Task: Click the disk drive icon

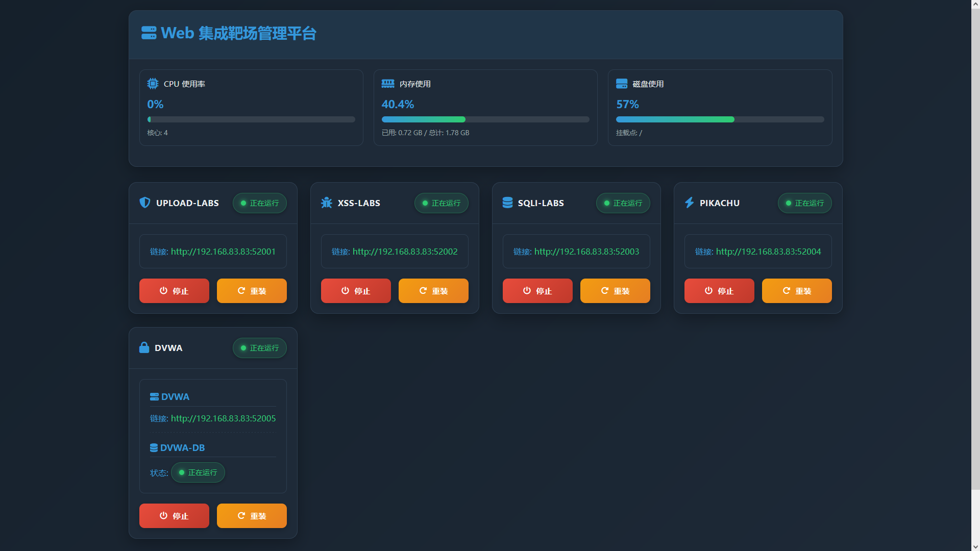Action: pyautogui.click(x=622, y=84)
